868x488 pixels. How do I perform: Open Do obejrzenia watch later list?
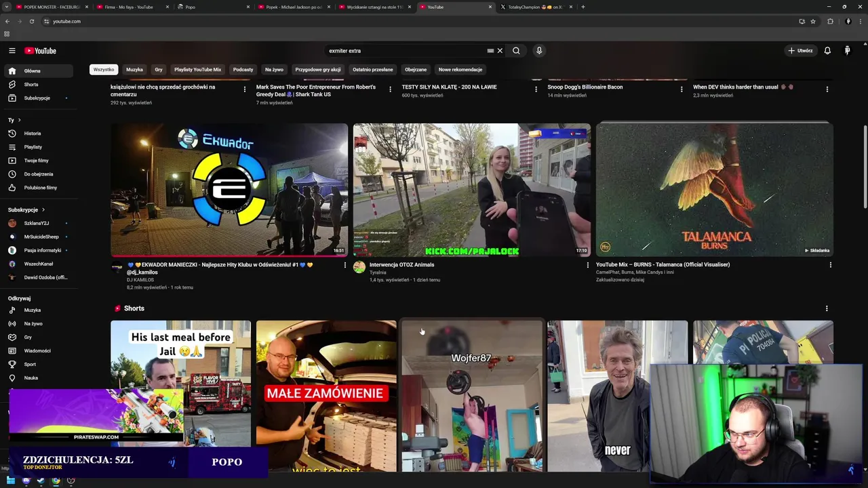coord(39,174)
